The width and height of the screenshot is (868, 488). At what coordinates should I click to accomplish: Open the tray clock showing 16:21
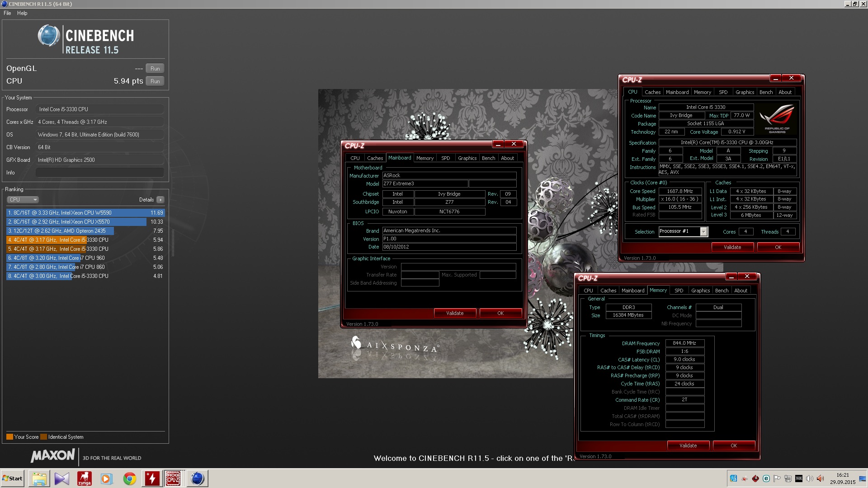tap(843, 479)
